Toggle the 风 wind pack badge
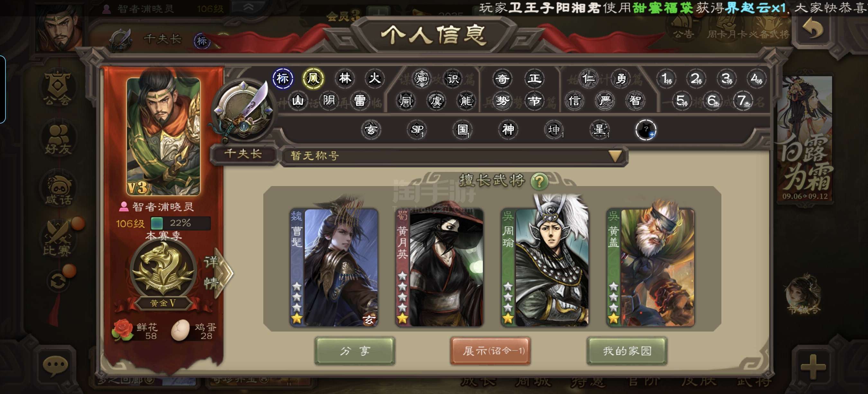 [x=313, y=79]
